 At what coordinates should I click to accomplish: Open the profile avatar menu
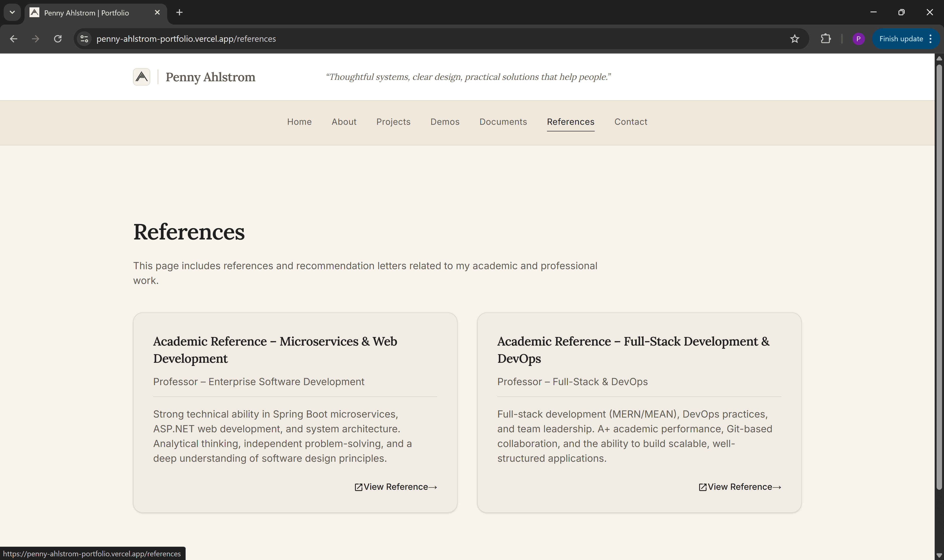pos(858,39)
